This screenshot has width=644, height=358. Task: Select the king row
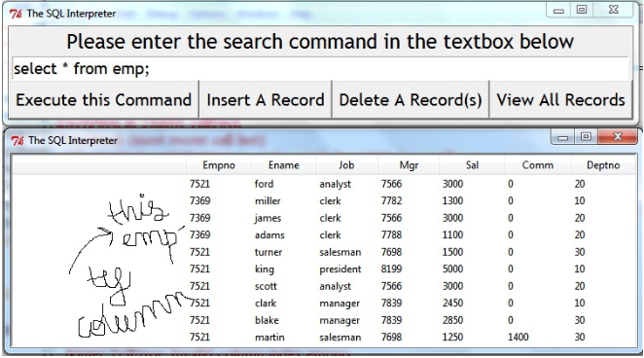click(324, 268)
